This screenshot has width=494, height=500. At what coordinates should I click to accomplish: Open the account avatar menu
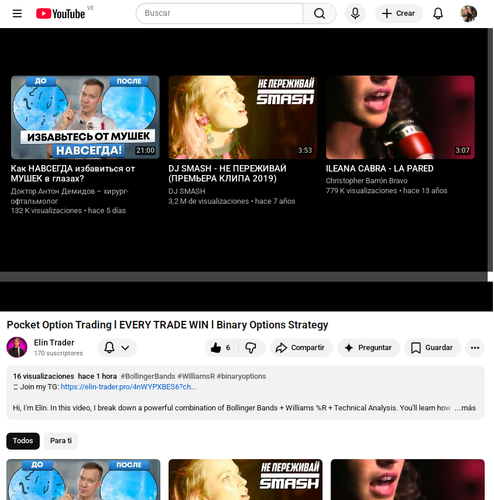coord(468,13)
